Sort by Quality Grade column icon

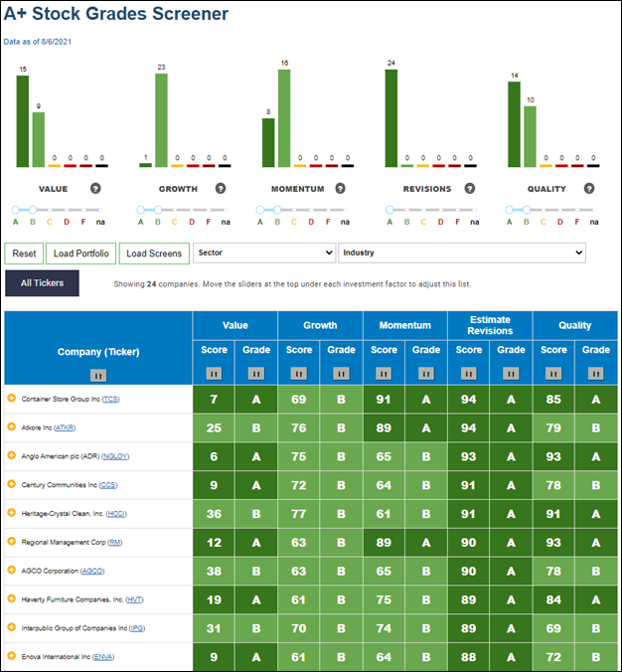click(x=595, y=374)
